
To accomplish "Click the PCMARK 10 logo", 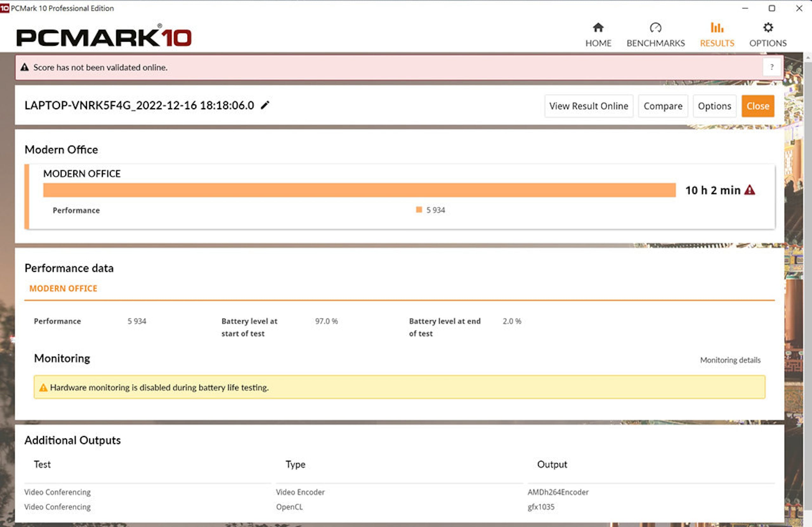I will (104, 35).
